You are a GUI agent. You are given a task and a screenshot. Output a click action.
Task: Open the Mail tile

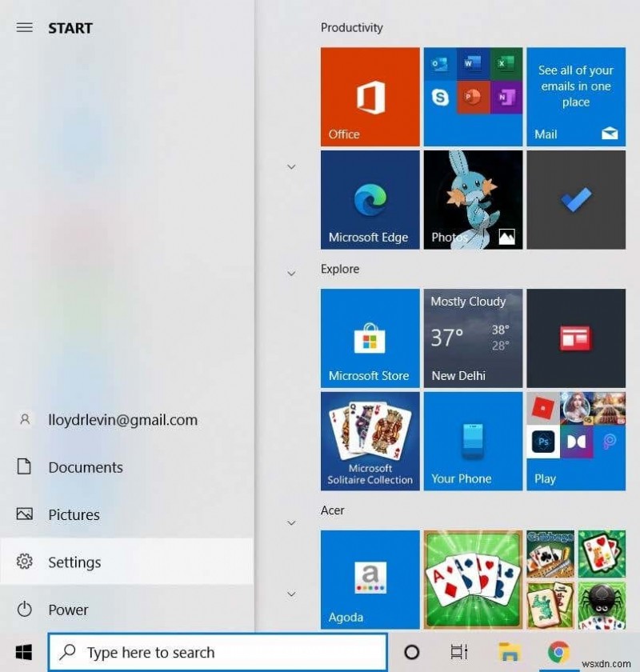[575, 96]
